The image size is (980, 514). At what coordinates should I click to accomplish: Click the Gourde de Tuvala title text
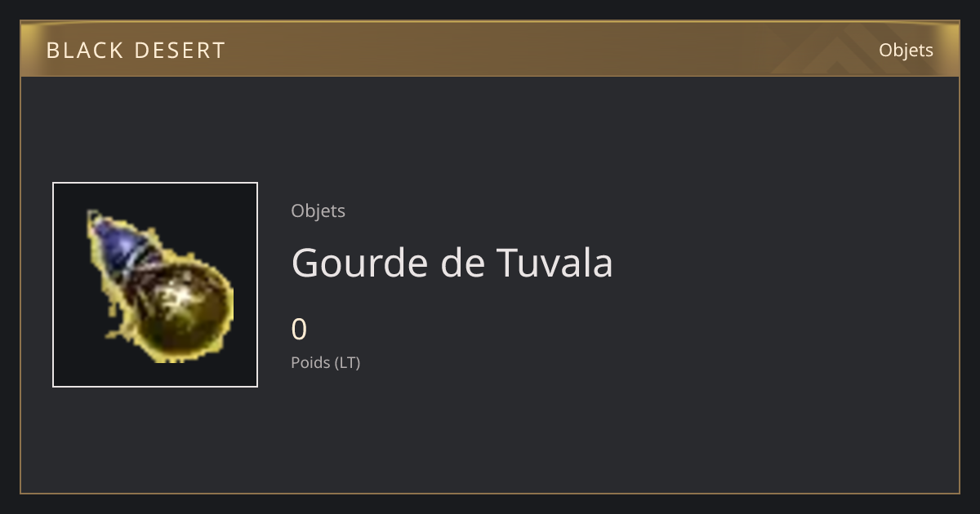pyautogui.click(x=452, y=263)
